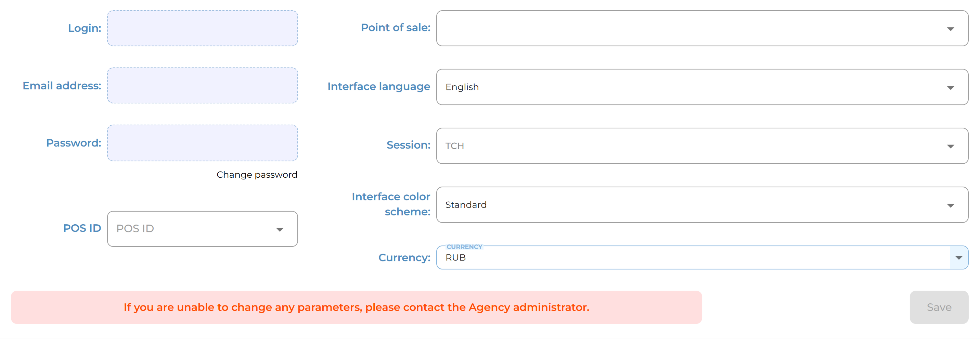Viewport: 980px width, 340px height.
Task: Click the color scheme dropdown arrow
Action: pos(950,205)
